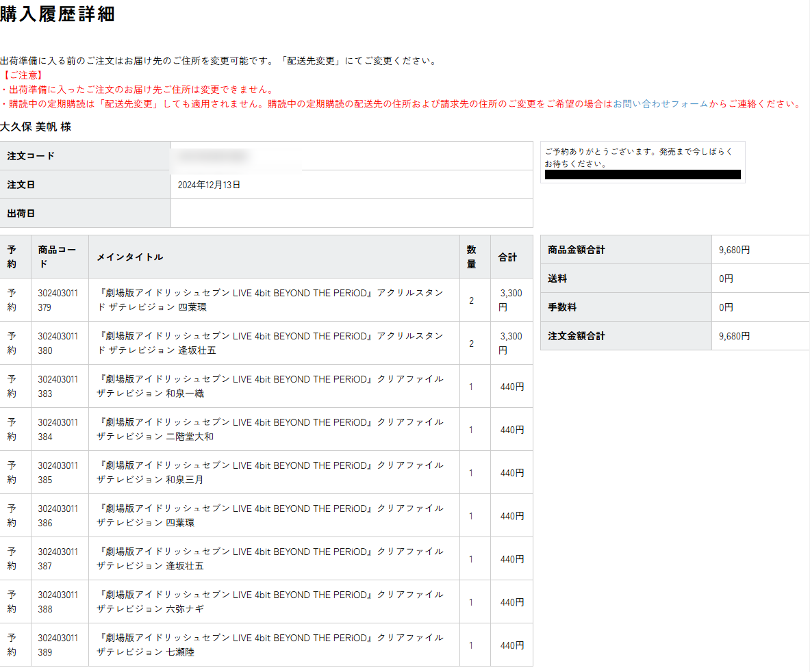Click the アクリルスタンド 逢坂壮五 item title

point(270,344)
